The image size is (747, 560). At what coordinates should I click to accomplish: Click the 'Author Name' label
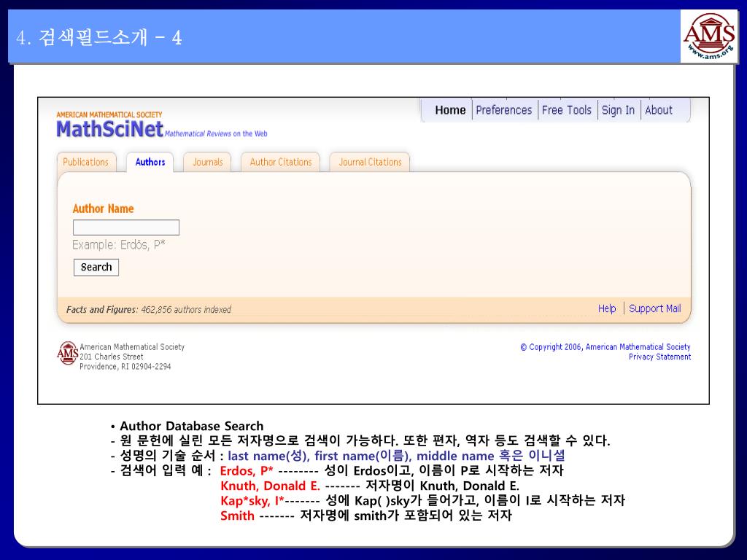pos(103,209)
